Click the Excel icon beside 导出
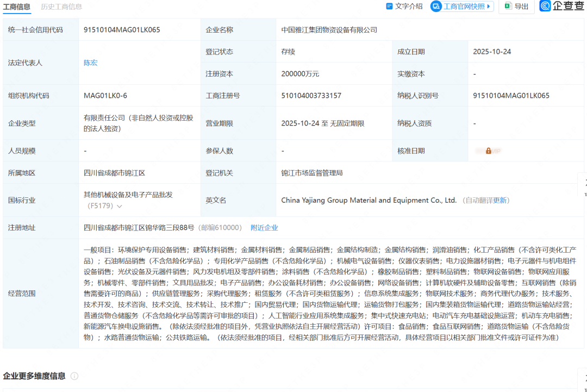The height and width of the screenshot is (392, 587). point(508,7)
